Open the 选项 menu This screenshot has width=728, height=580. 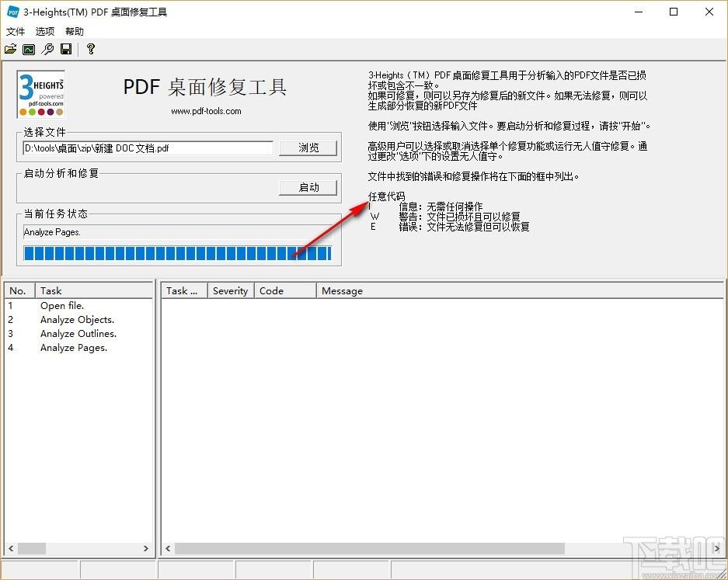44,31
